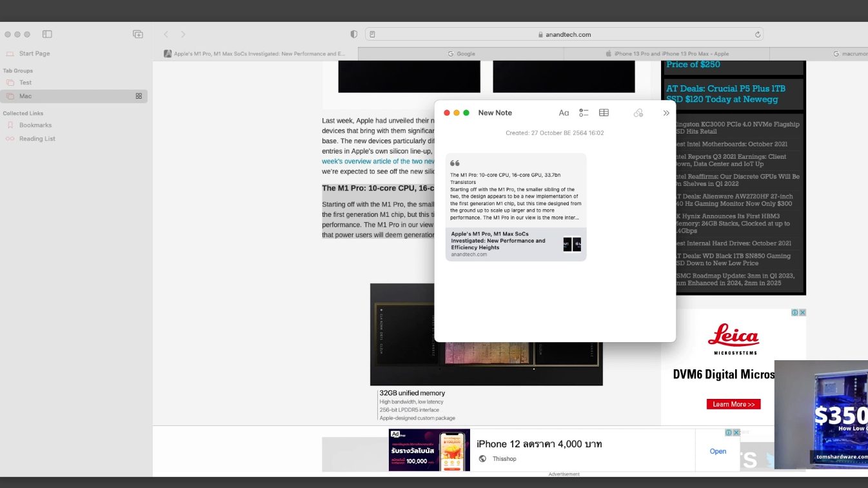Toggle the Safari sidebar button

(47, 34)
